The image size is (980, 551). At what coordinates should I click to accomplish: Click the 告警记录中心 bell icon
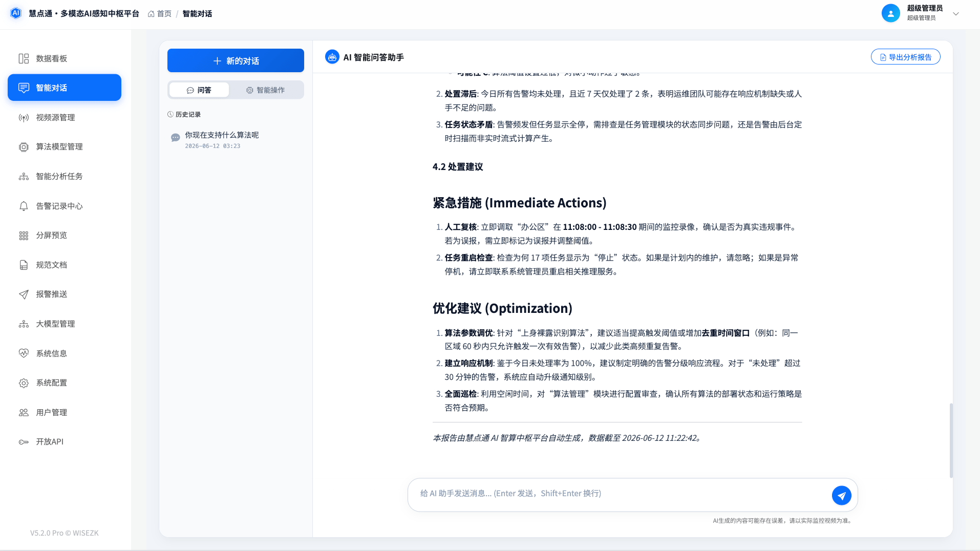point(24,206)
